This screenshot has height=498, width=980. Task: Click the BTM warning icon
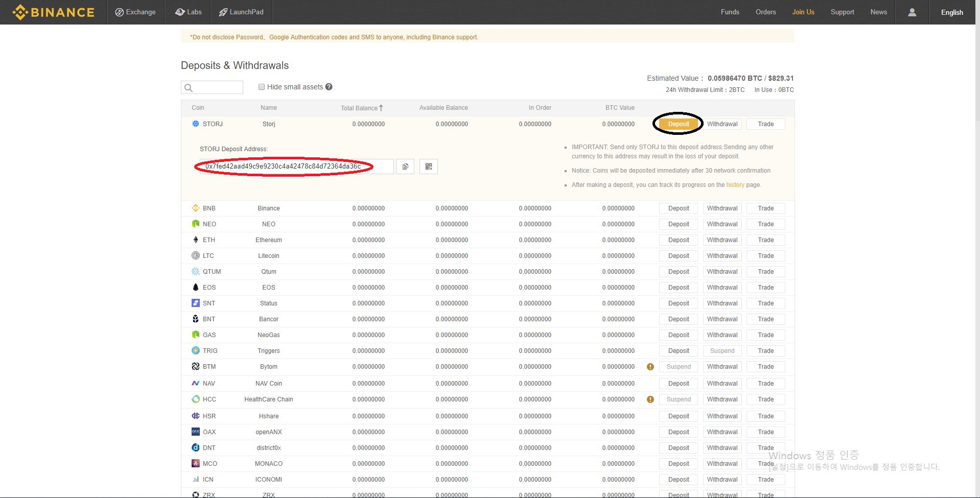pos(650,367)
